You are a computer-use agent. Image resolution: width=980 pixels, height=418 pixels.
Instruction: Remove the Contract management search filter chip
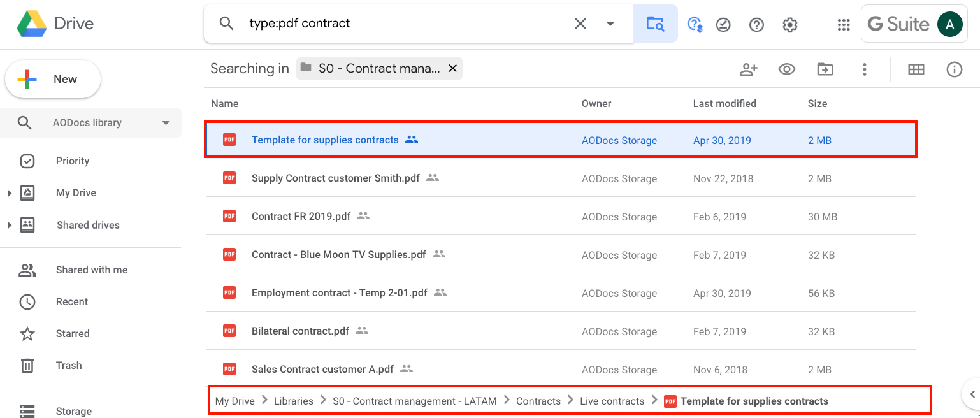pos(452,68)
